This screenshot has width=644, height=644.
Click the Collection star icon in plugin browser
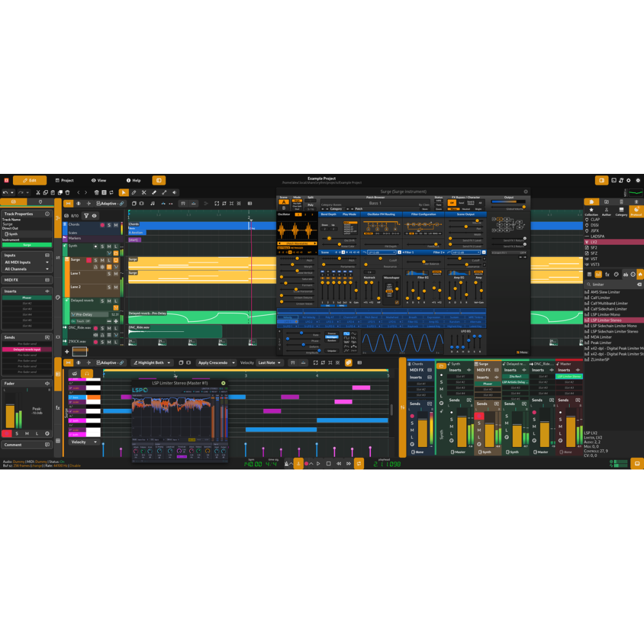tap(591, 210)
